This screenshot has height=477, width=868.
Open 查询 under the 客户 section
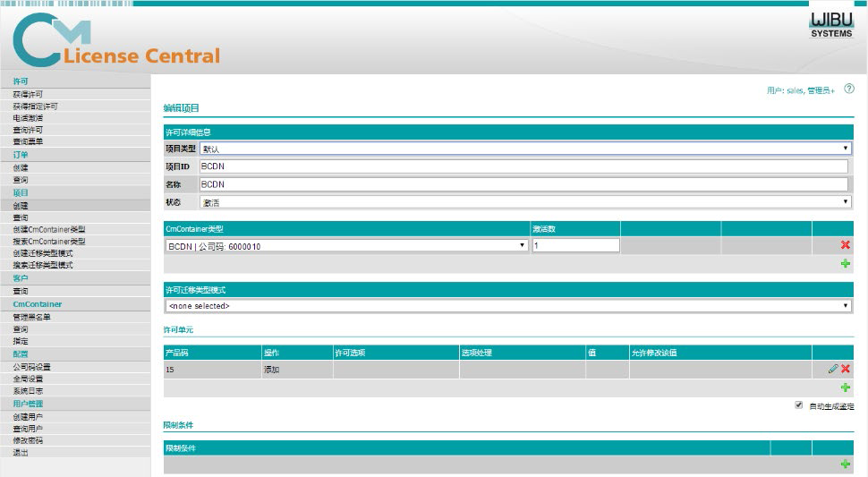tap(21, 291)
